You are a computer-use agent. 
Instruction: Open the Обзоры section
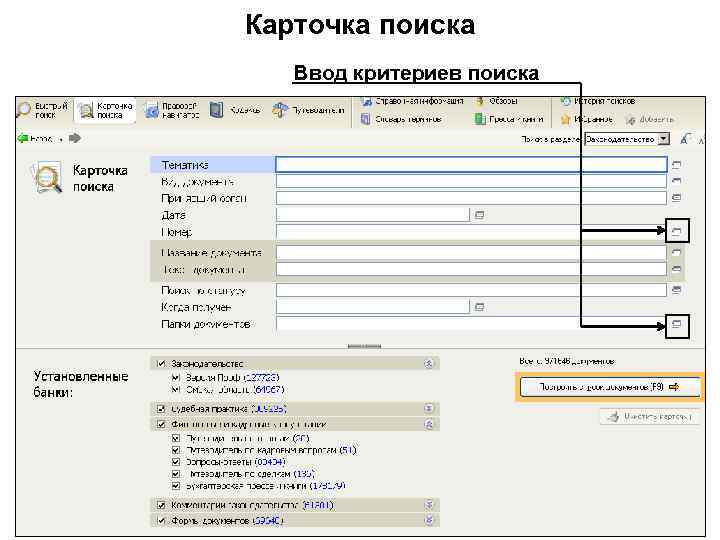click(497, 101)
